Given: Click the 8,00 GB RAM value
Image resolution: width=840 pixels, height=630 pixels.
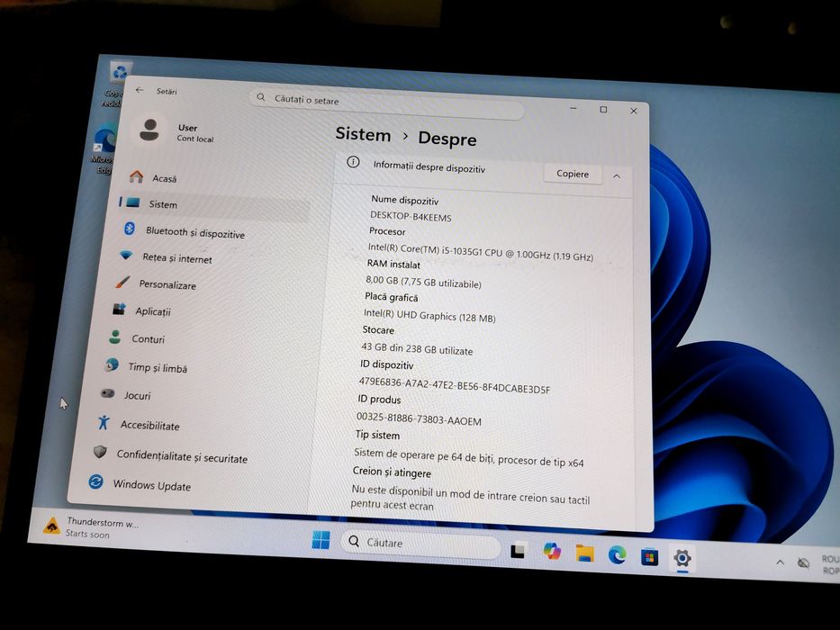Looking at the screenshot, I should click(423, 282).
